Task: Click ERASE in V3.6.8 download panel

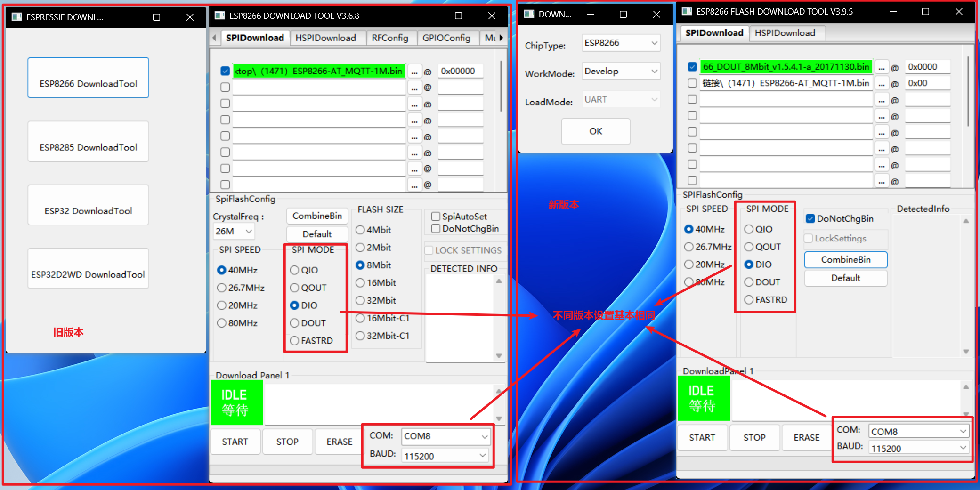Action: click(340, 442)
